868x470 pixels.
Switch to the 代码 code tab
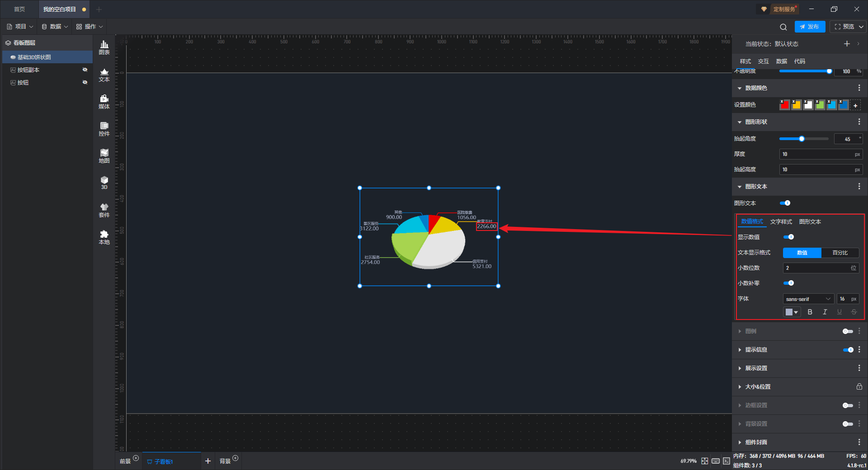tap(800, 61)
